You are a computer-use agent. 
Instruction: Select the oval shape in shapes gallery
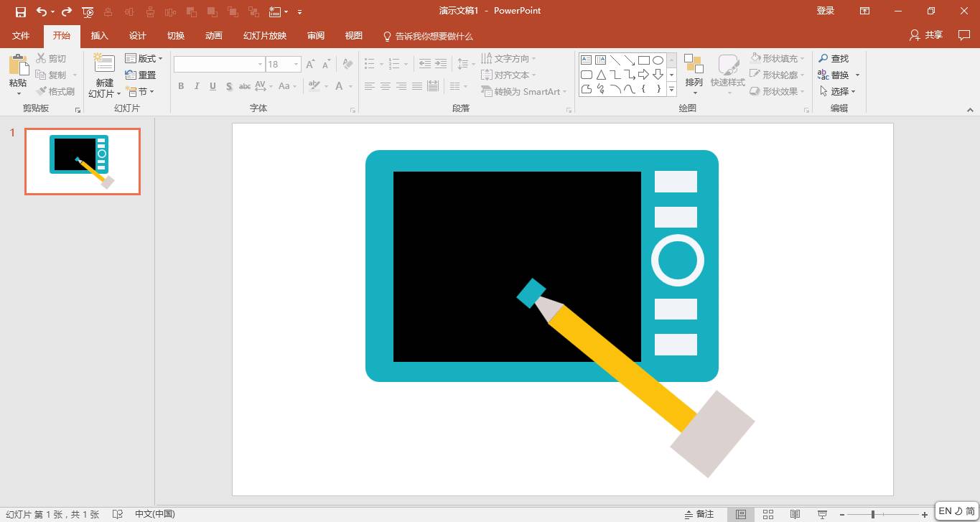tap(658, 60)
